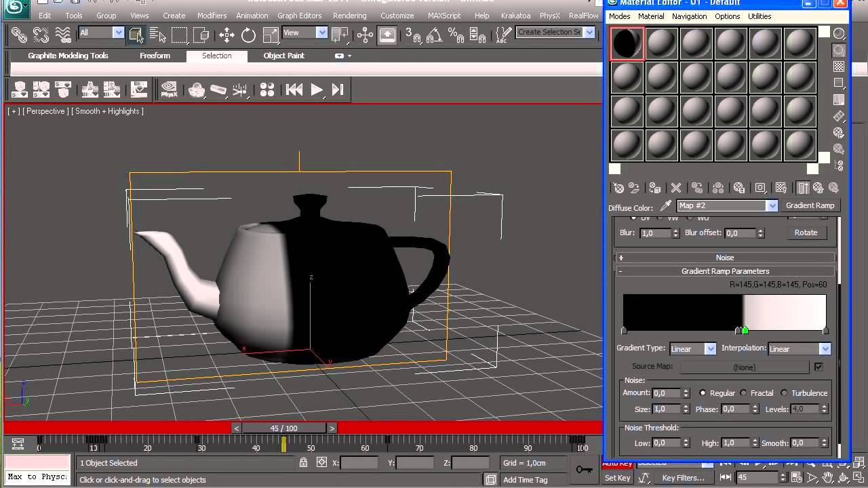Select the Regular noise radio button
The height and width of the screenshot is (488, 868).
tap(703, 393)
